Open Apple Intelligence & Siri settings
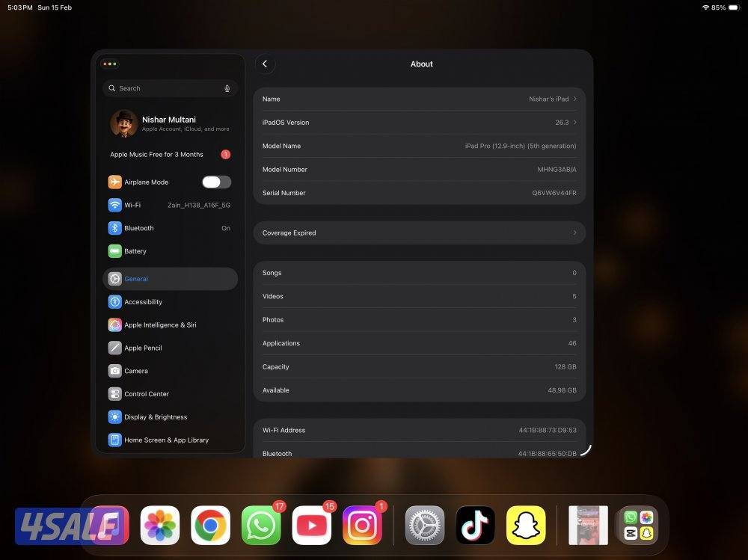748x560 pixels. pos(170,324)
